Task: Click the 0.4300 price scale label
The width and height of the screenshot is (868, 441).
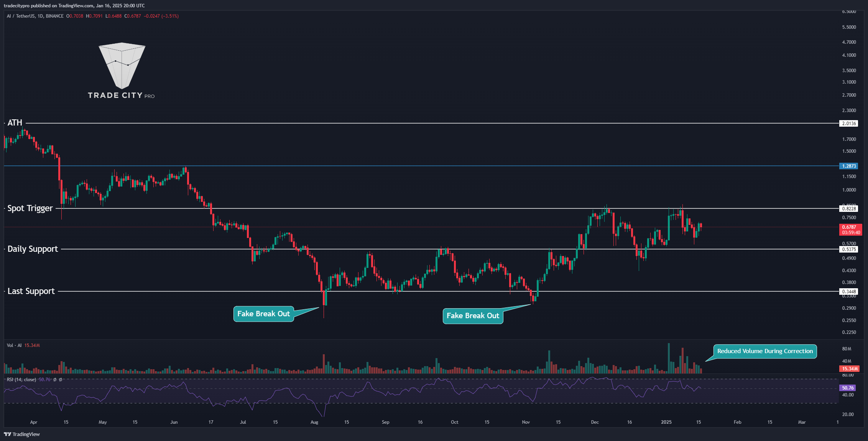Action: pos(849,271)
